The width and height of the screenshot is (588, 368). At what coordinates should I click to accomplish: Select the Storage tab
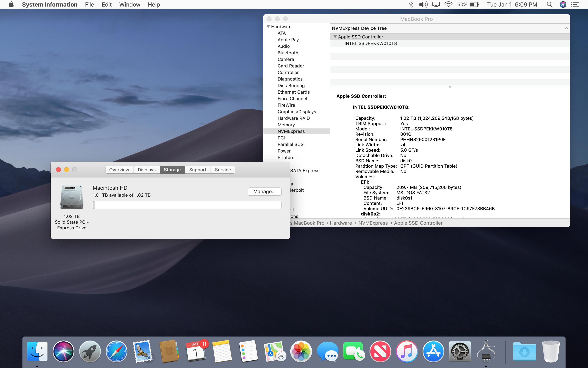coord(172,170)
